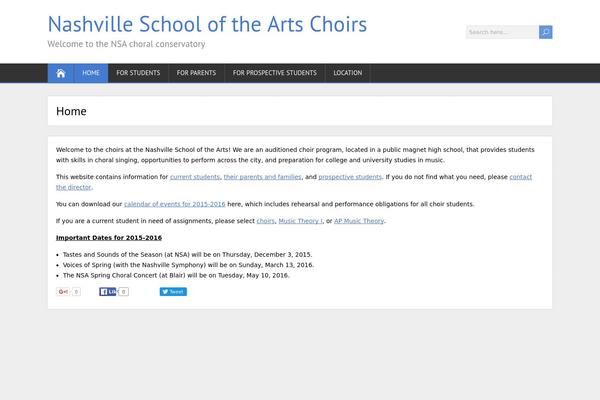The image size is (600, 400).
Task: Click the 'contact the director' link
Action: coord(520,177)
